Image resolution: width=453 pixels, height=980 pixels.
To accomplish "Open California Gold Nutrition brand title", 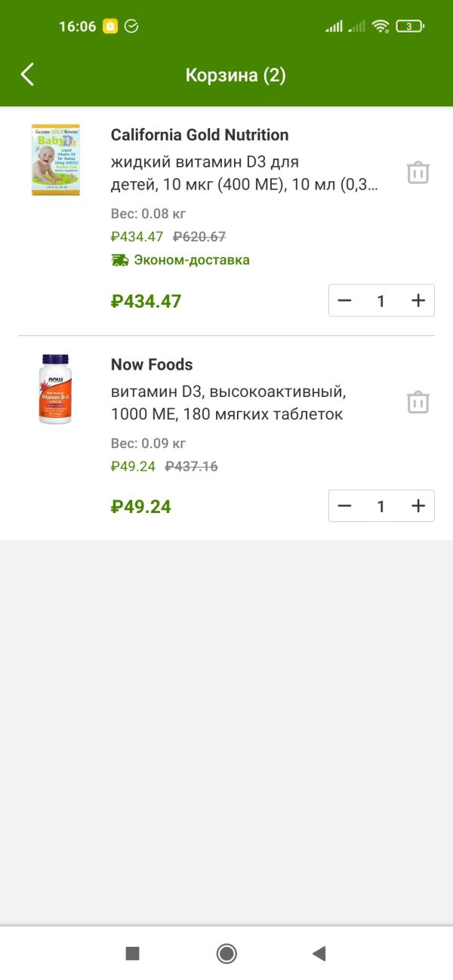I will [199, 135].
